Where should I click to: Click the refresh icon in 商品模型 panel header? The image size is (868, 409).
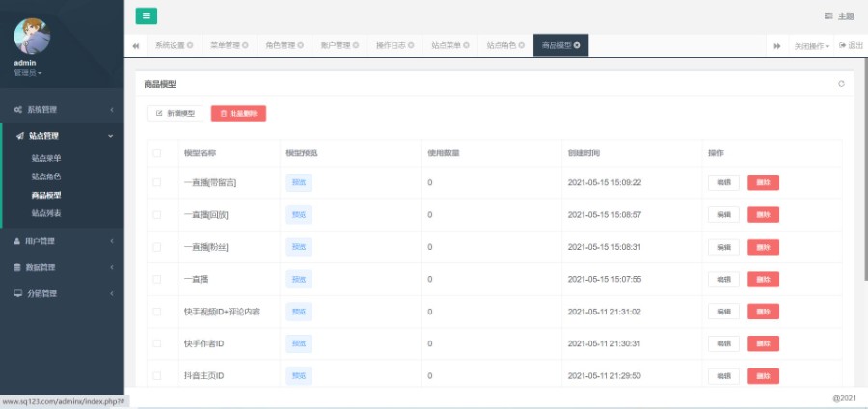[841, 84]
